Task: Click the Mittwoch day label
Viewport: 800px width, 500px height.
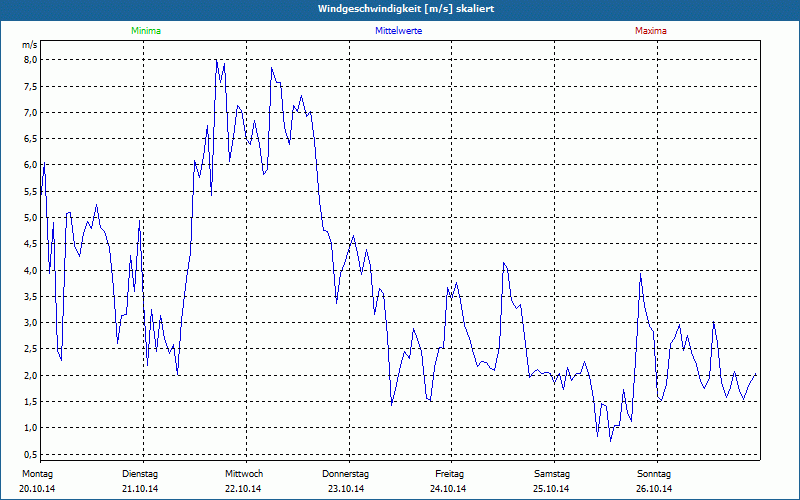Action: [244, 474]
